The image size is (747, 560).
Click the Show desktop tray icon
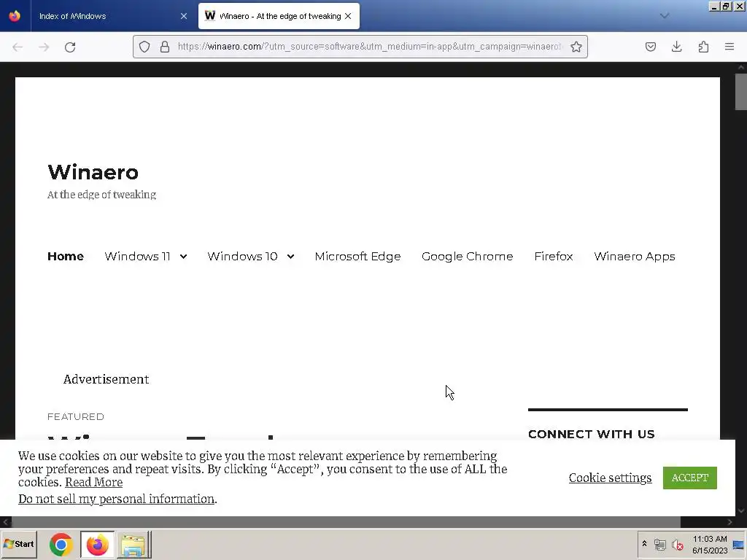(738, 545)
